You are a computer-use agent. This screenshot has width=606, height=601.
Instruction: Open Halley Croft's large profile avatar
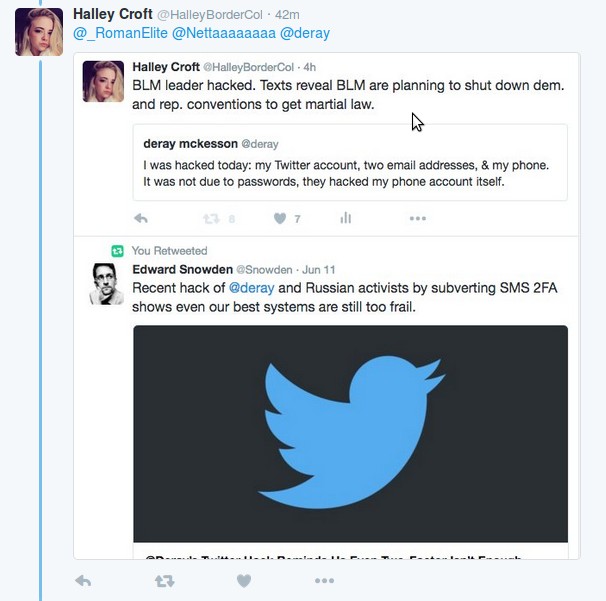(x=39, y=32)
